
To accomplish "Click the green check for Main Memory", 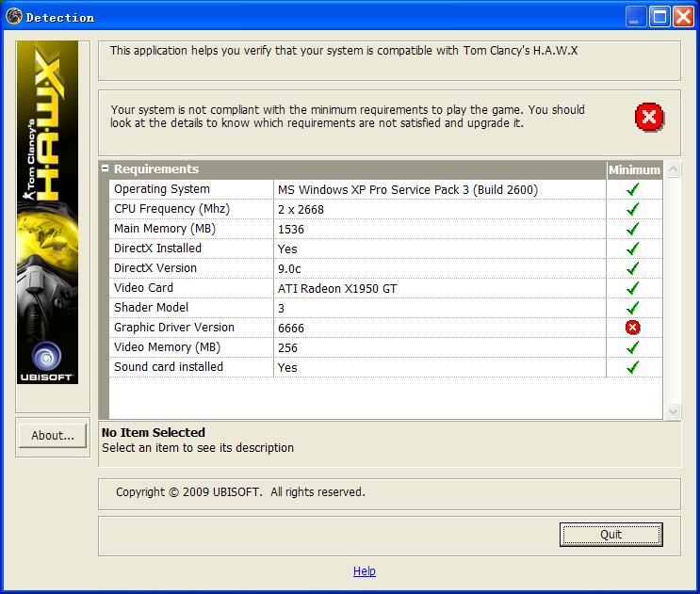I will (x=632, y=229).
